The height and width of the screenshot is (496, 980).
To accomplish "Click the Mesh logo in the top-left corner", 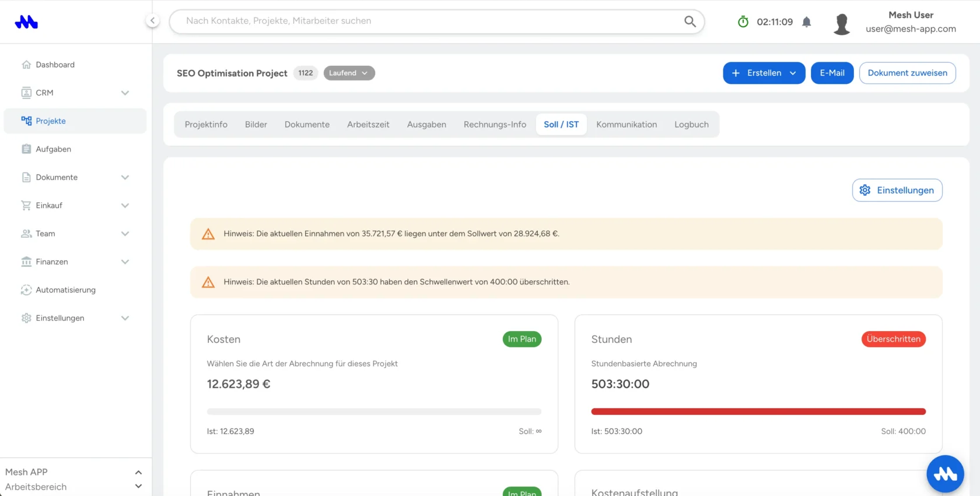I will point(26,22).
